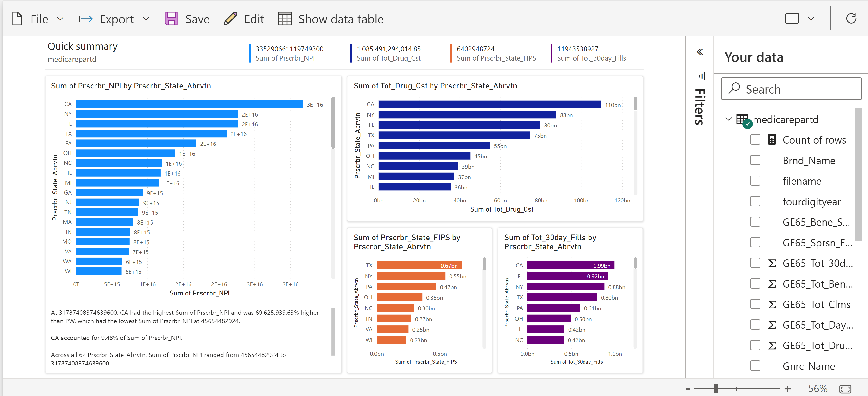Open the File menu

(39, 19)
